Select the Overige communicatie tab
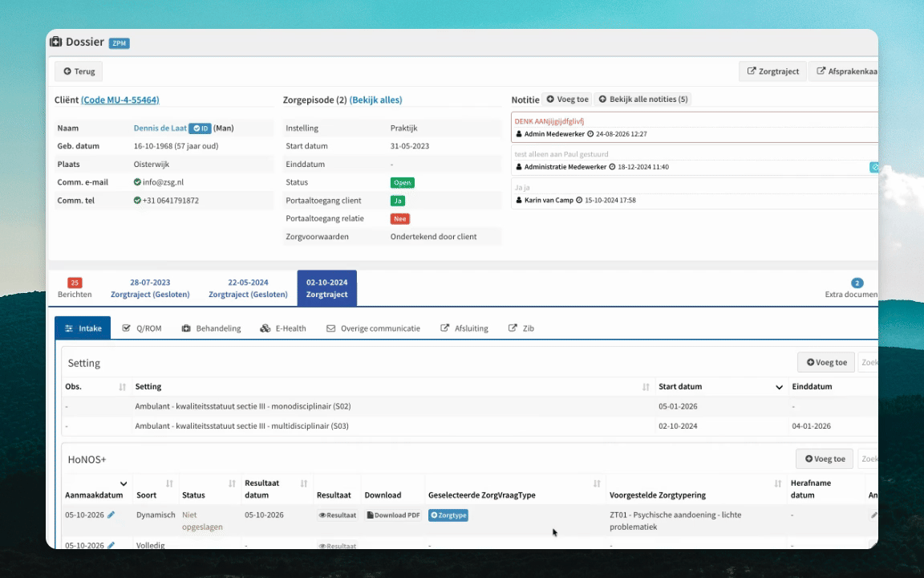 [x=373, y=328]
